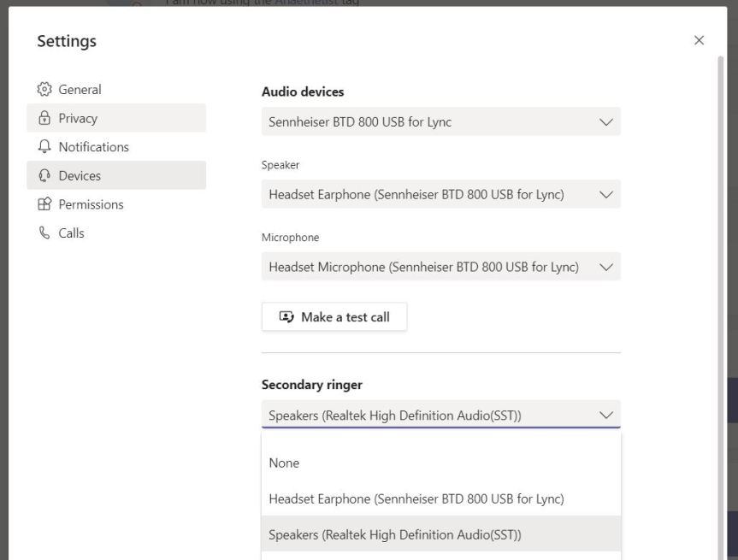The image size is (738, 560).
Task: Open the Privacy settings label
Action: point(78,119)
